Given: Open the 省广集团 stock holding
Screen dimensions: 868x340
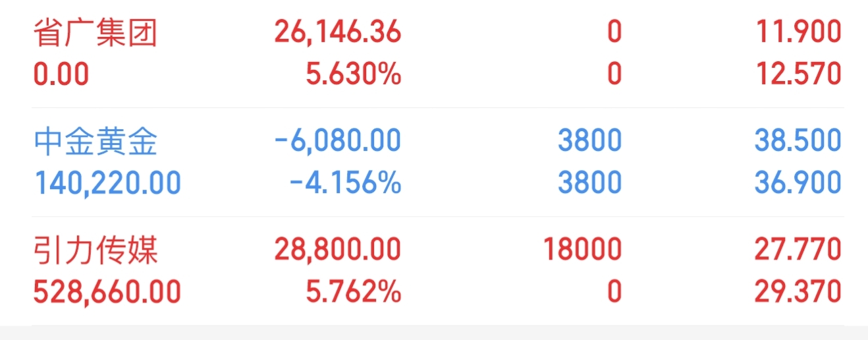Looking at the screenshot, I should coord(437,53).
